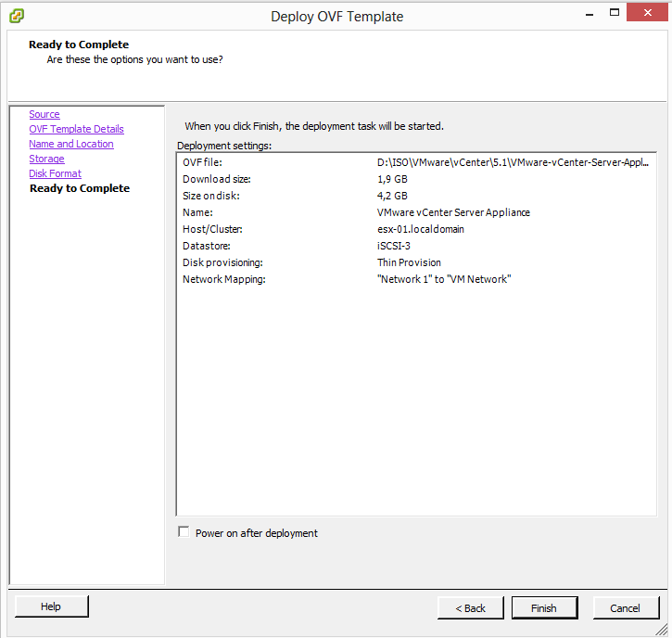Open Help for the wizard
This screenshot has height=638, width=672.
[51, 606]
